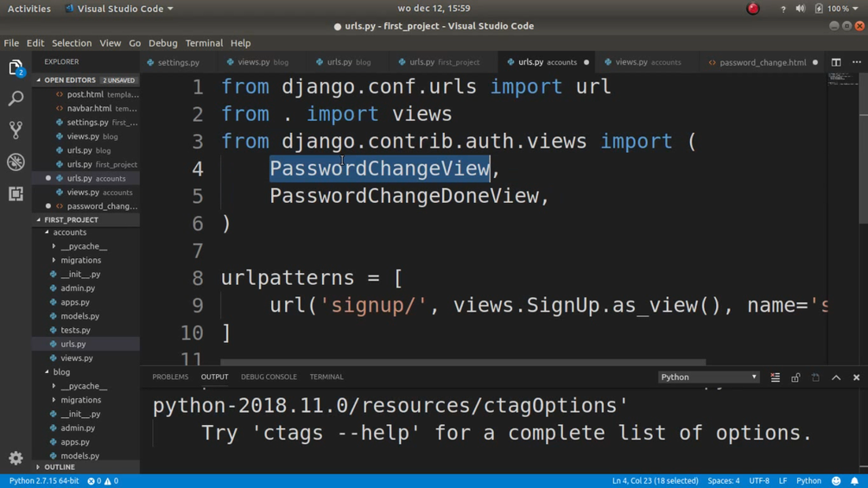The height and width of the screenshot is (488, 868).
Task: Select the Output channel Python dropdown
Action: [708, 377]
